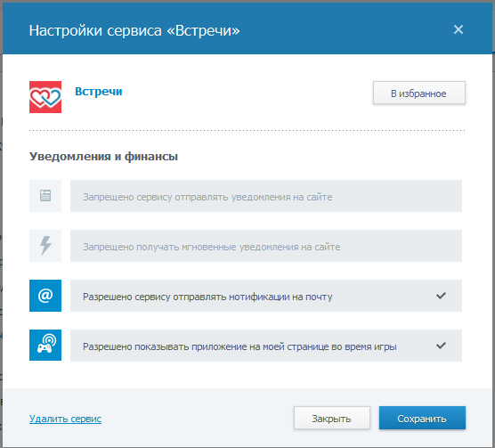Close the «Встречи» settings dialog with X
The width and height of the screenshot is (495, 448).
[458, 29]
